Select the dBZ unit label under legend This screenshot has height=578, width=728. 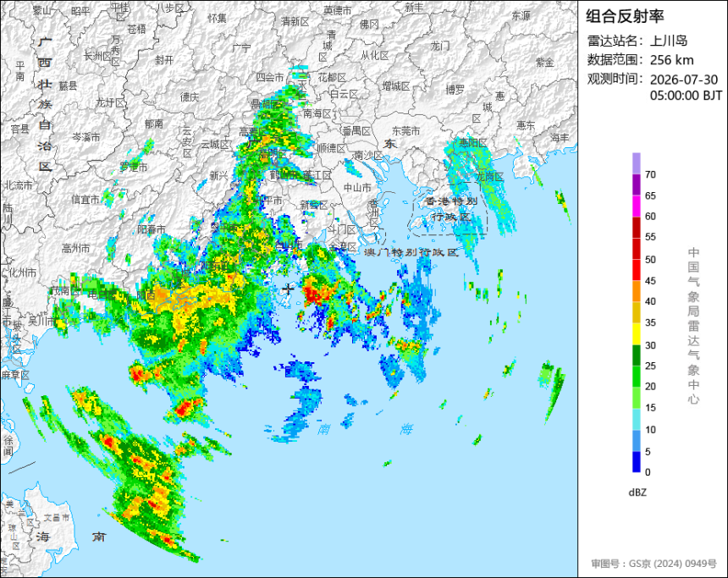pyautogui.click(x=637, y=493)
